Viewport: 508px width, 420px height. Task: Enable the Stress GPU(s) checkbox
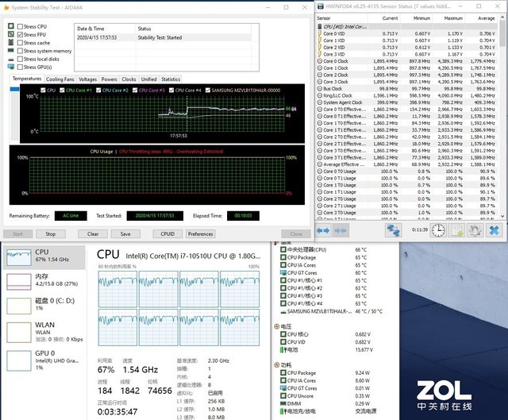click(20, 67)
